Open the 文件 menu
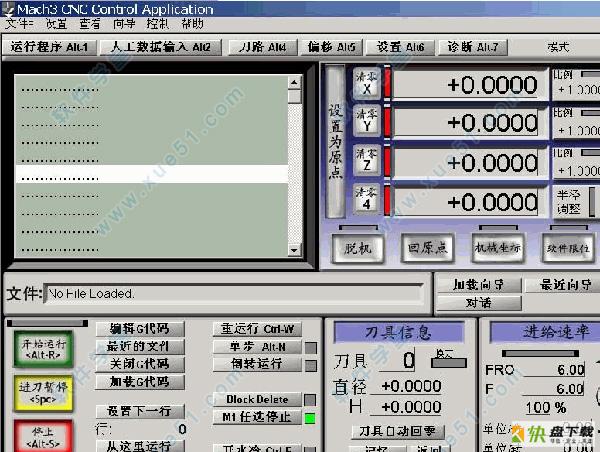The width and height of the screenshot is (600, 452). coord(18,24)
